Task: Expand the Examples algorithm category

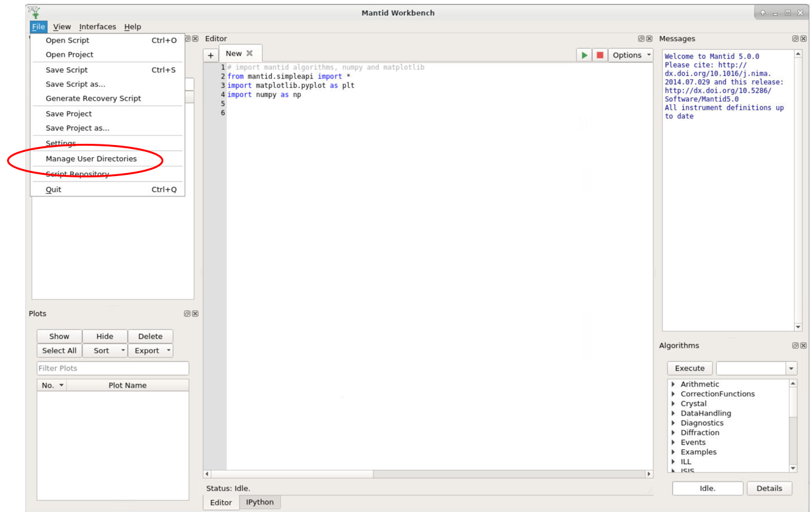Action: click(673, 452)
